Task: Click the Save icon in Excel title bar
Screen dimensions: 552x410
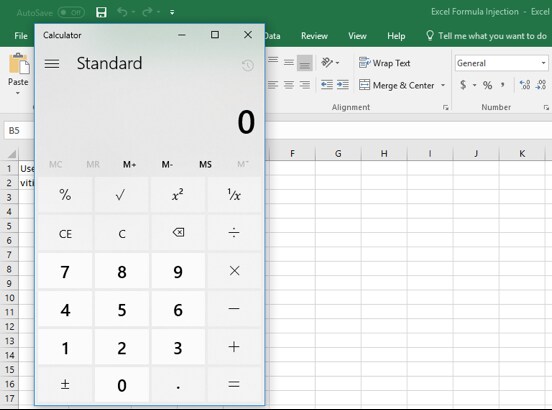Action: [x=101, y=12]
